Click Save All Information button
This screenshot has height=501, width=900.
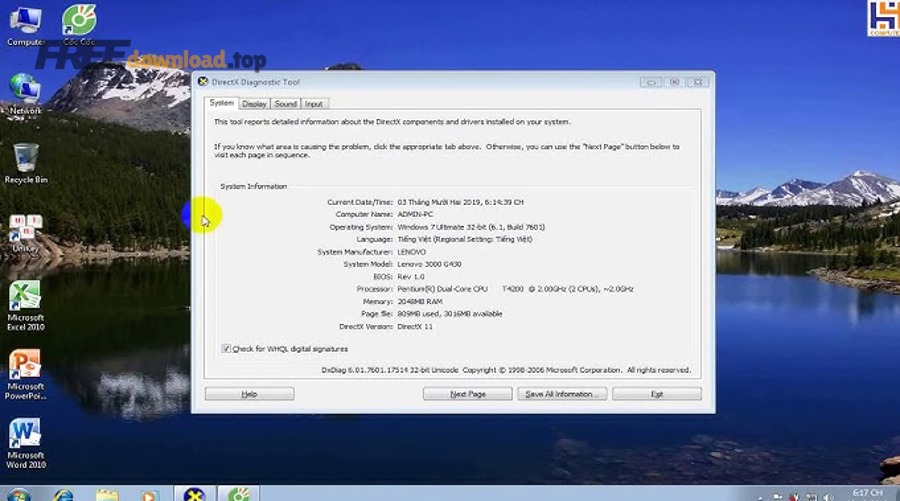pyautogui.click(x=562, y=394)
